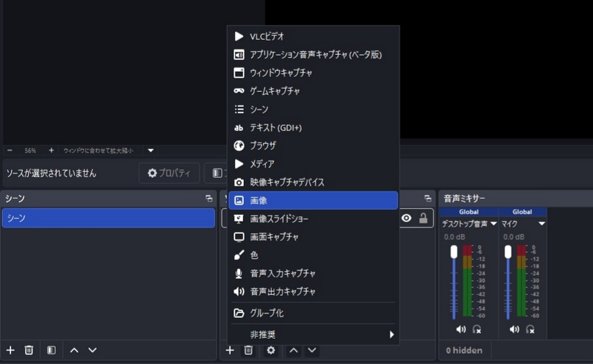
Task: Click the camera icon for video device
Action: (239, 182)
